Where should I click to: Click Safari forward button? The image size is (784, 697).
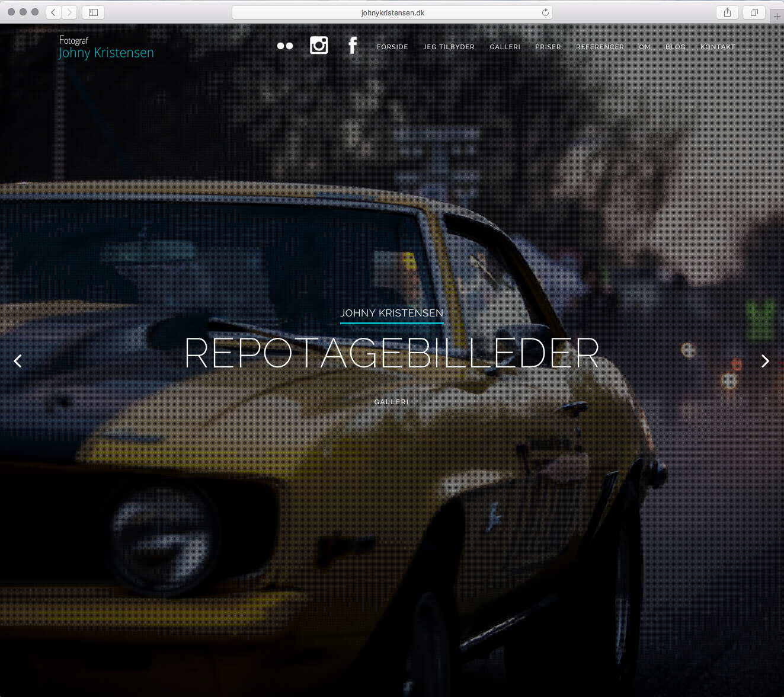[69, 12]
